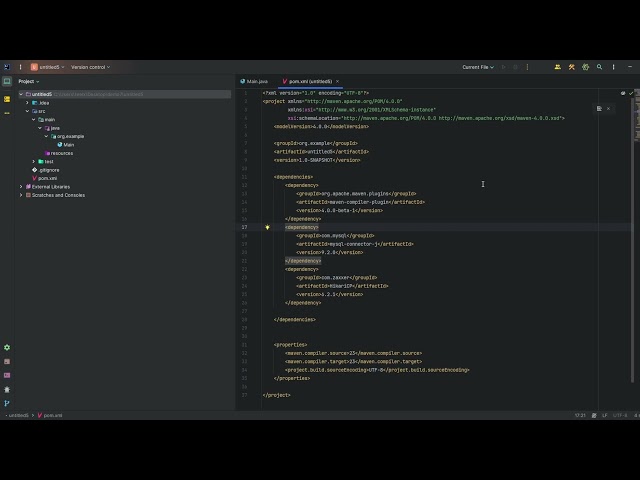Collapse the src folder
Viewport: 640px width, 480px height.
(x=27, y=111)
